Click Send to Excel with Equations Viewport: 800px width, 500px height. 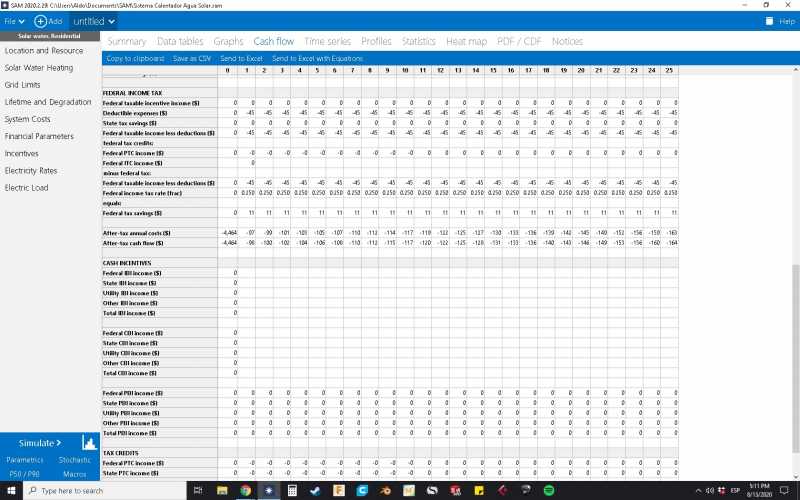pos(318,58)
